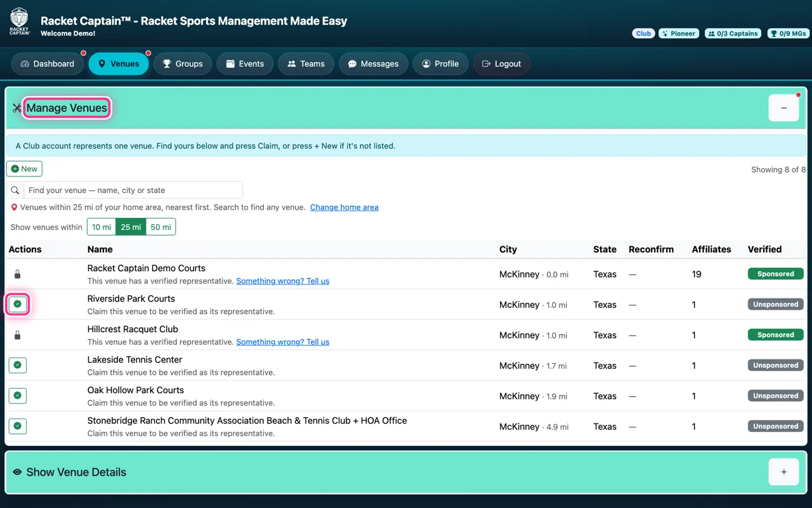Click the Unsponsored badge for Riverside Park Courts
This screenshot has height=508, width=812.
pos(776,304)
